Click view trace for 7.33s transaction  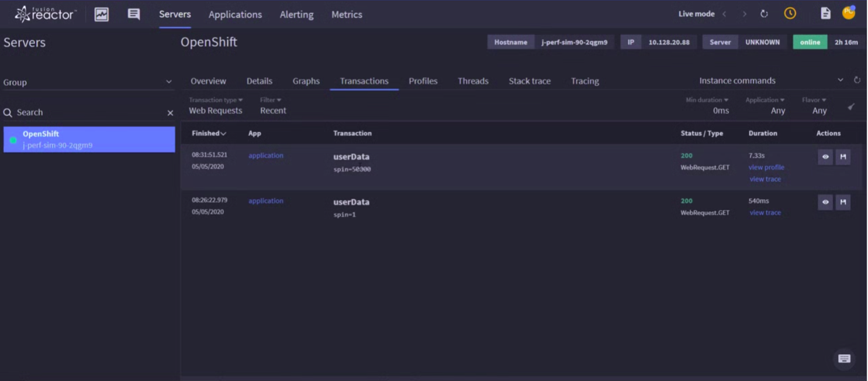point(765,179)
